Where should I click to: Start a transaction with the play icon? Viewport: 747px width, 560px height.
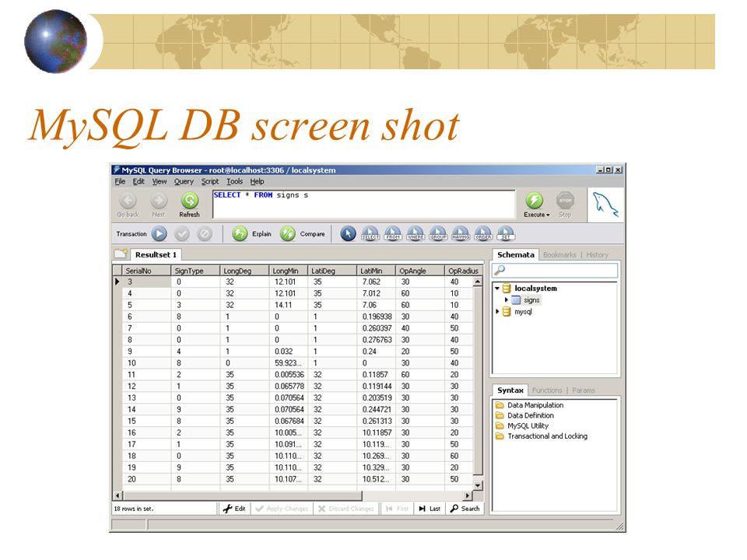coord(159,234)
